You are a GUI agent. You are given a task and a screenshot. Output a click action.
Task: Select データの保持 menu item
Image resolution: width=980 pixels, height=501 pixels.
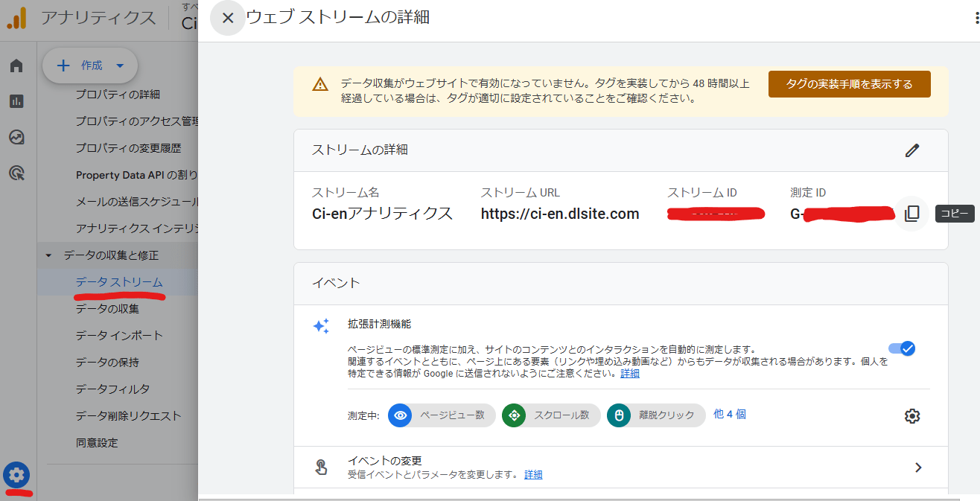[107, 363]
